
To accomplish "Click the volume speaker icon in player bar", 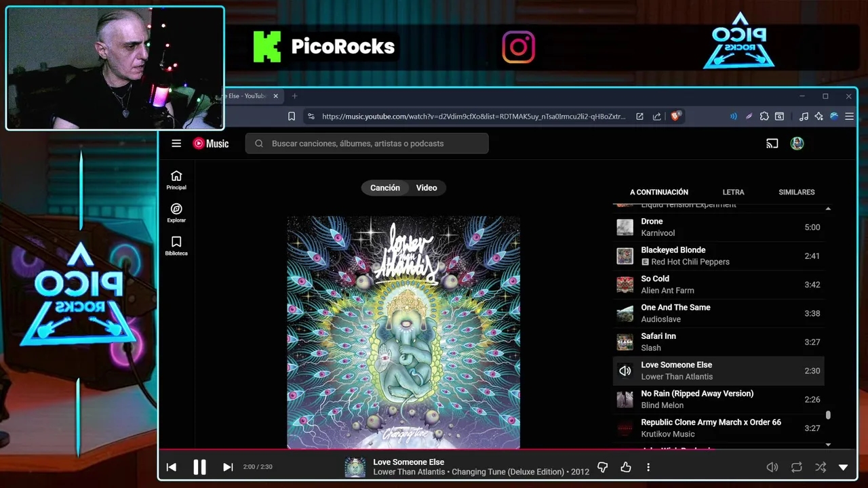I will (x=772, y=467).
